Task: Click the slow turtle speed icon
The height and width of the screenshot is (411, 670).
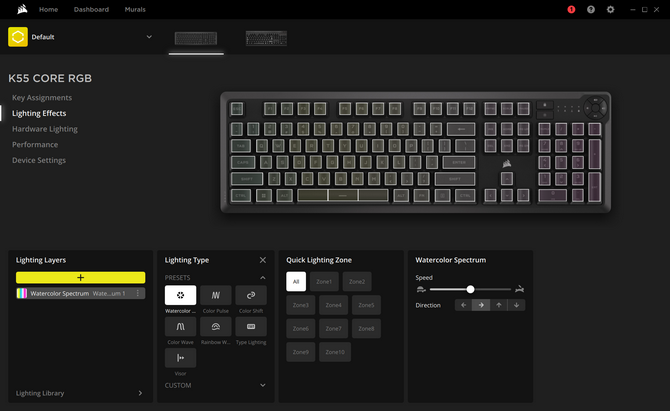Action: (421, 290)
